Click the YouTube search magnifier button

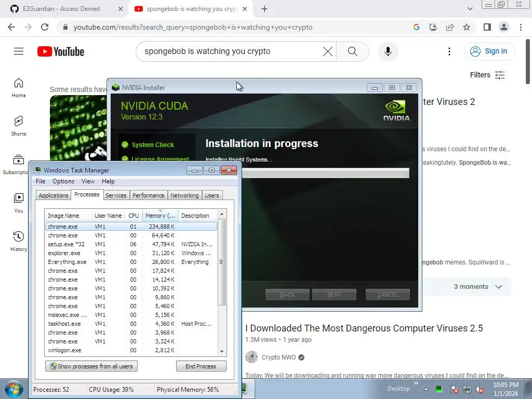coord(353,51)
